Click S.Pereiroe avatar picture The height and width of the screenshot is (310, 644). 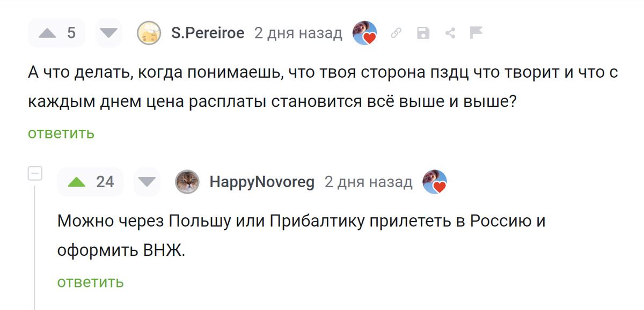[x=149, y=33]
